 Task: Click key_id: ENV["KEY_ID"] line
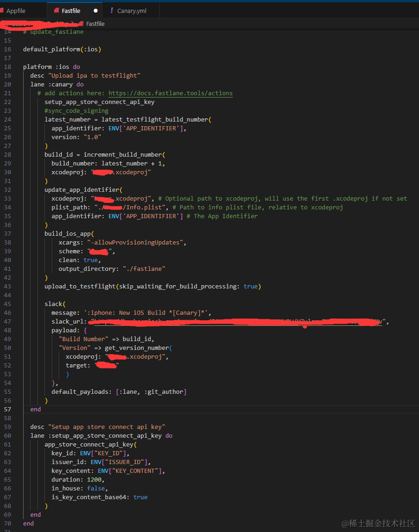(x=91, y=453)
